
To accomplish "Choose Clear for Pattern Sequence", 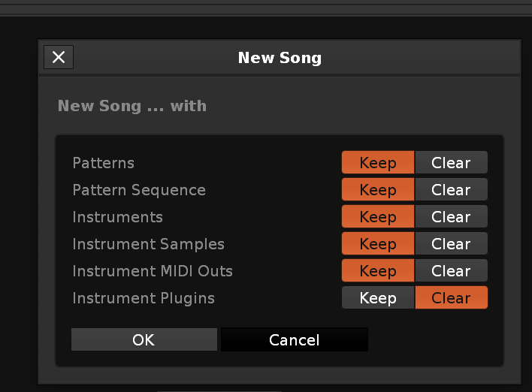I will pyautogui.click(x=451, y=190).
